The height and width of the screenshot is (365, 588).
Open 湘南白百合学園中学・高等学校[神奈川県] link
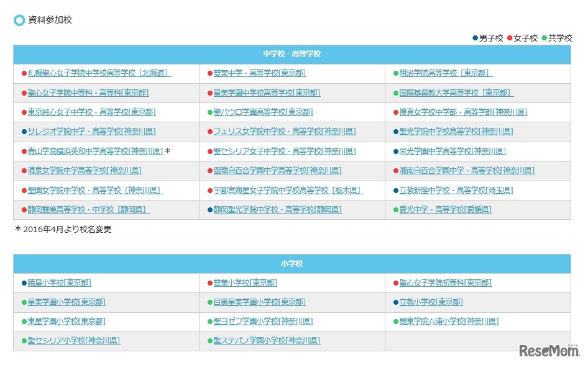pos(467,171)
